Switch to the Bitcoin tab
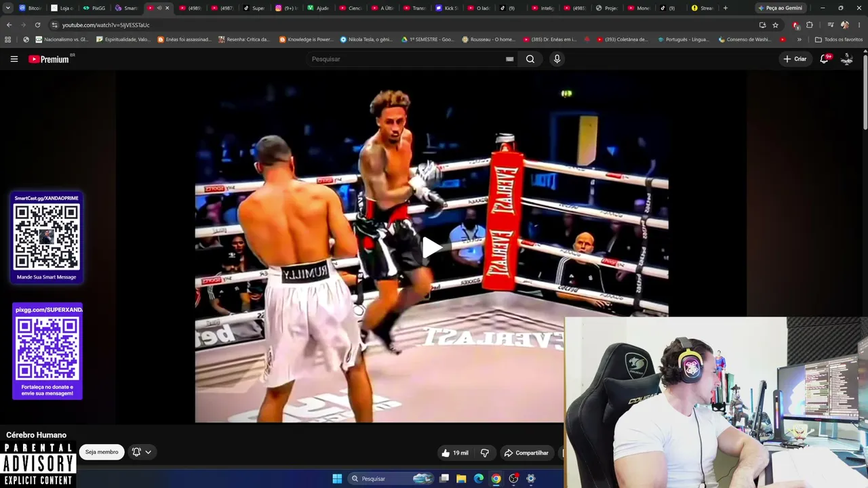 pyautogui.click(x=30, y=8)
